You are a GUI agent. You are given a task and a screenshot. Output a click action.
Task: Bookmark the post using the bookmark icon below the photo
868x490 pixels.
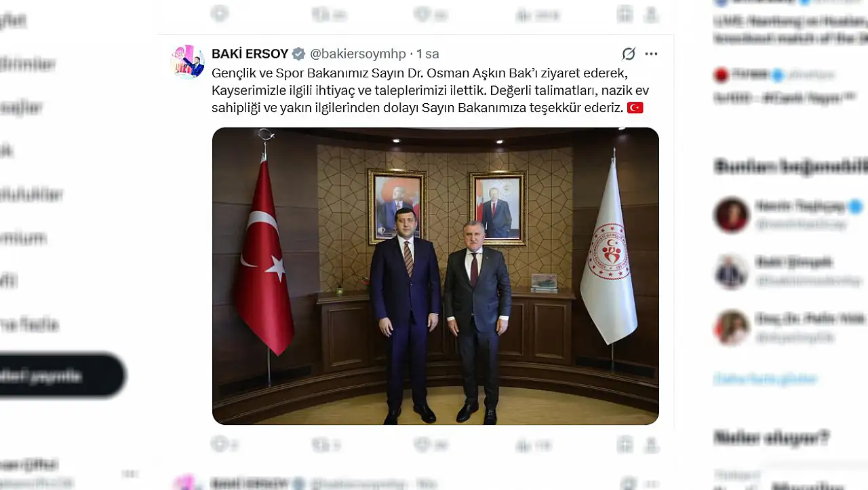tap(625, 445)
